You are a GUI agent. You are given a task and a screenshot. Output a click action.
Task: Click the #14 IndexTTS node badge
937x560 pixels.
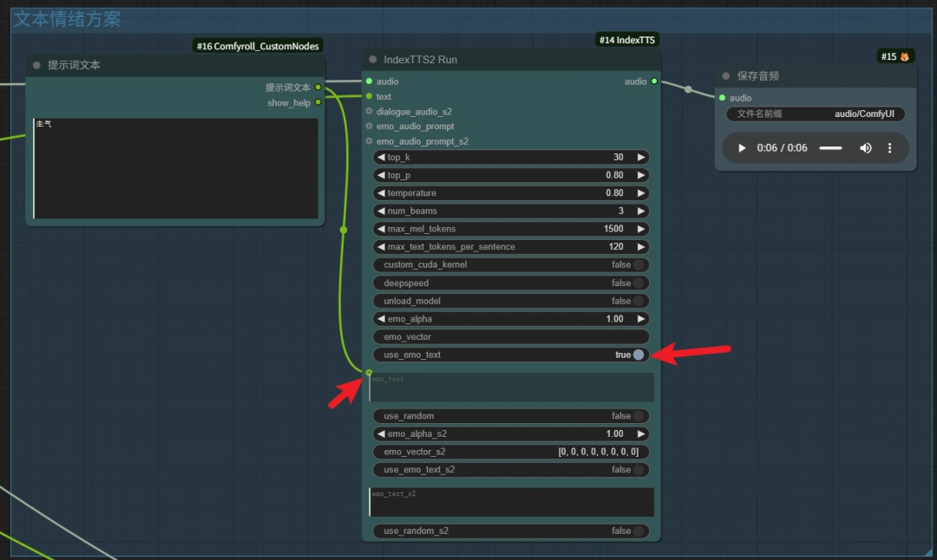click(627, 40)
